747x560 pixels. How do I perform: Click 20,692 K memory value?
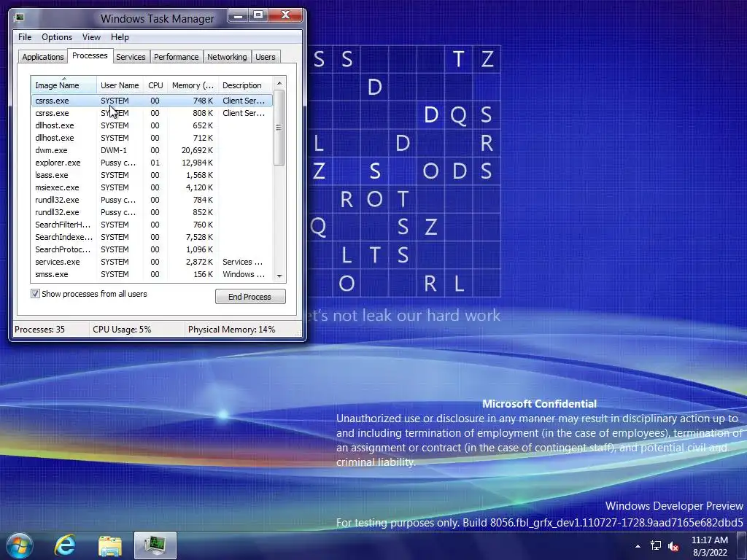click(x=197, y=150)
